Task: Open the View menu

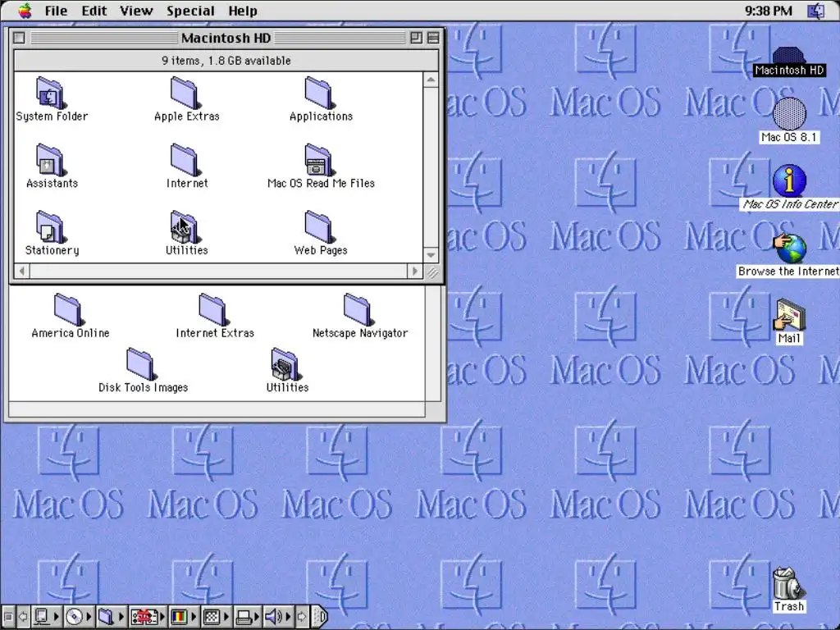Action: coord(136,11)
